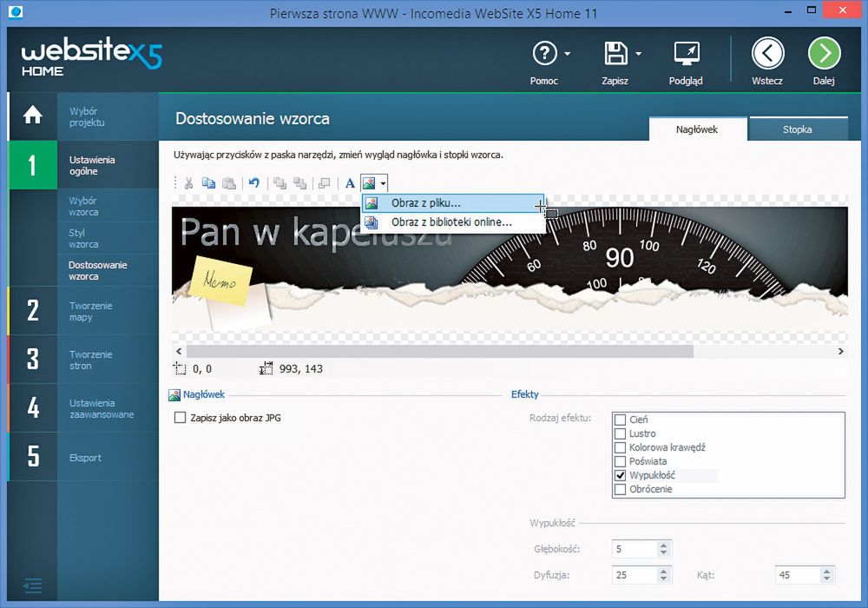This screenshot has height=608, width=868.
Task: Increase Kąt with the up spinner arrow
Action: click(827, 571)
